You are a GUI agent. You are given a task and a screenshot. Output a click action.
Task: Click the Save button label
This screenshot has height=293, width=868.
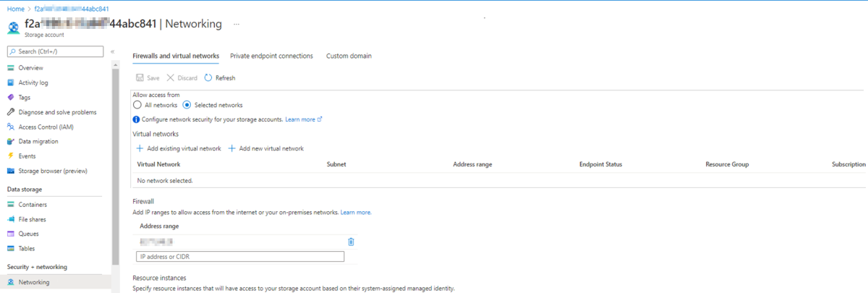[x=153, y=77]
